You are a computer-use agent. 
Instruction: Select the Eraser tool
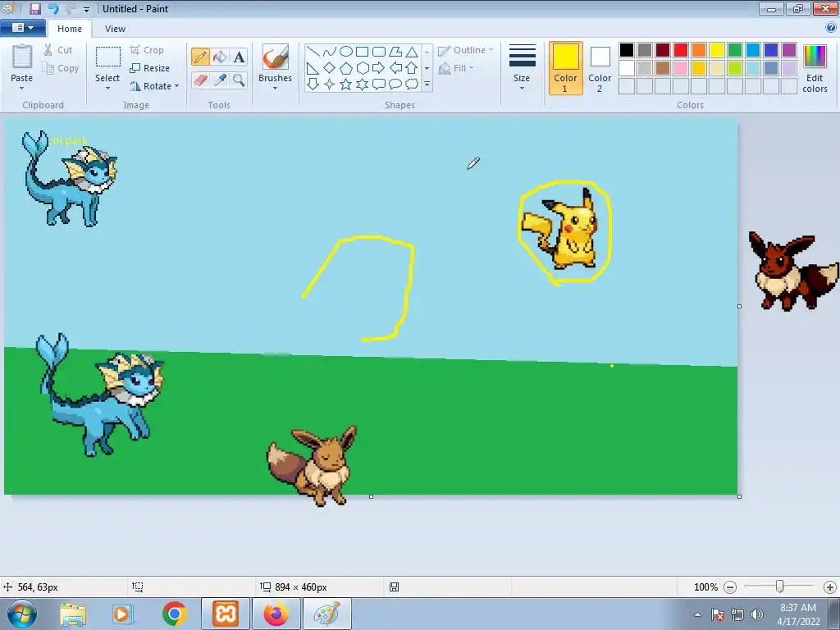(200, 80)
